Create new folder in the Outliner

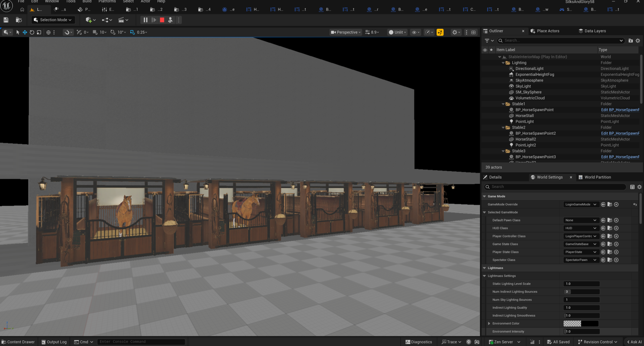tap(631, 41)
